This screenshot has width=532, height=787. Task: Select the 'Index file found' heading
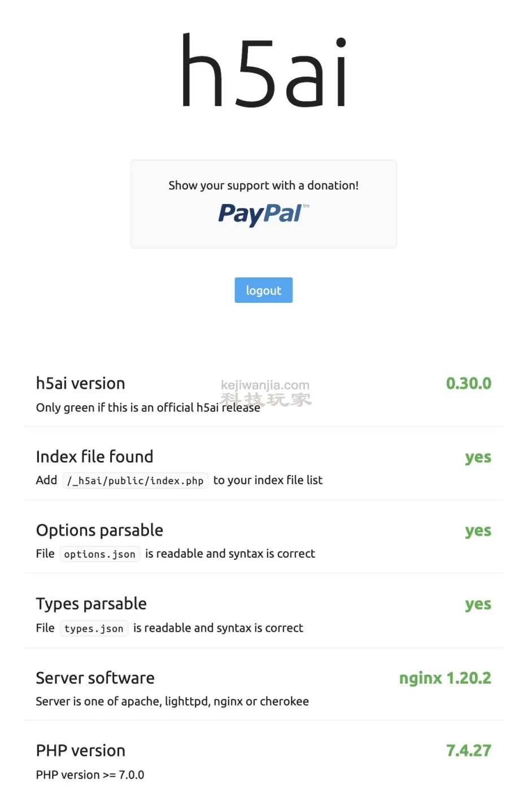coord(94,456)
